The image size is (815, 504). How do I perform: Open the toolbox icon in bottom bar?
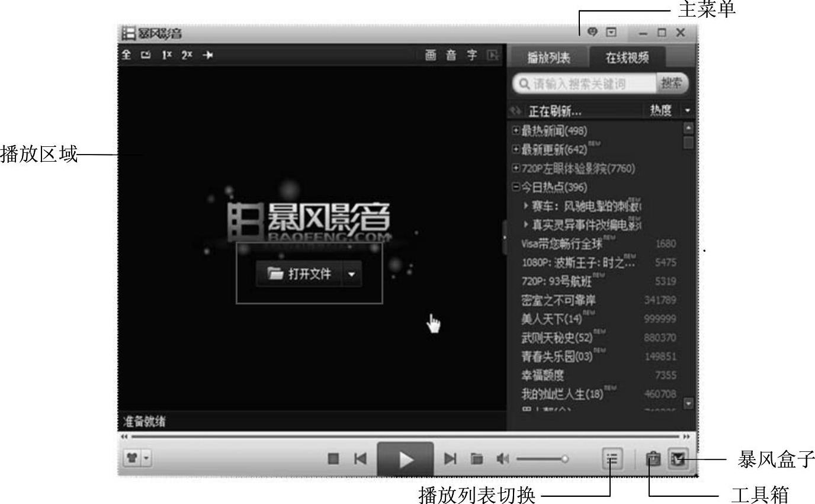pyautogui.click(x=653, y=458)
